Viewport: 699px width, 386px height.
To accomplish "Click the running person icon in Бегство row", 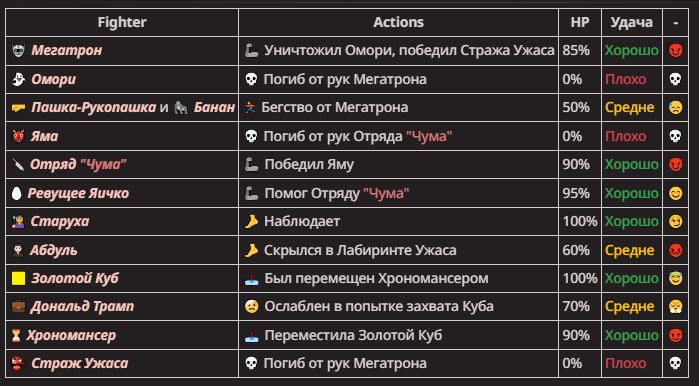I will [250, 107].
